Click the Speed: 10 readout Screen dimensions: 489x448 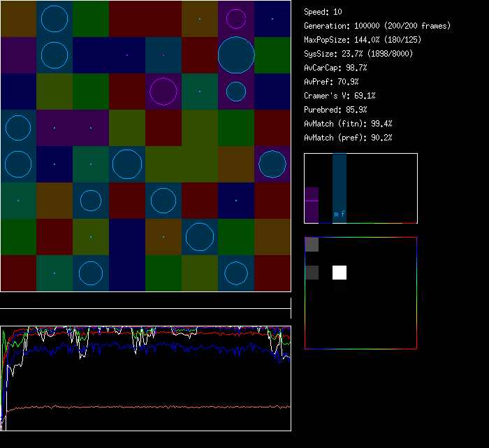(x=323, y=12)
